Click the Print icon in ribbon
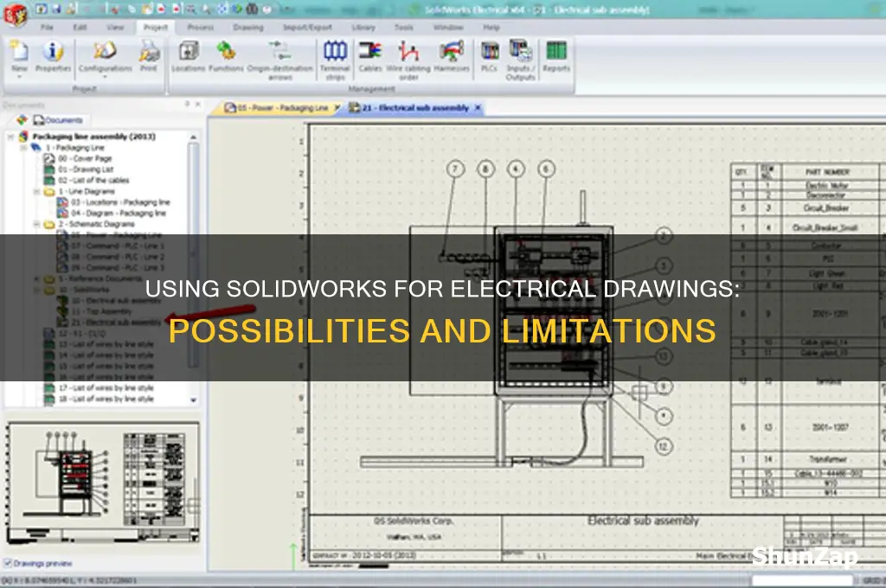Screen dimensions: 886x588 [x=149, y=51]
